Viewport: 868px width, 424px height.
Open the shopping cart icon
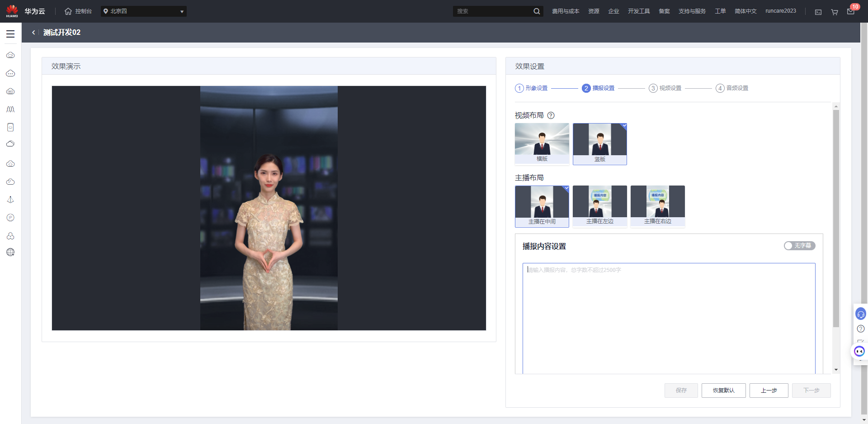click(835, 12)
